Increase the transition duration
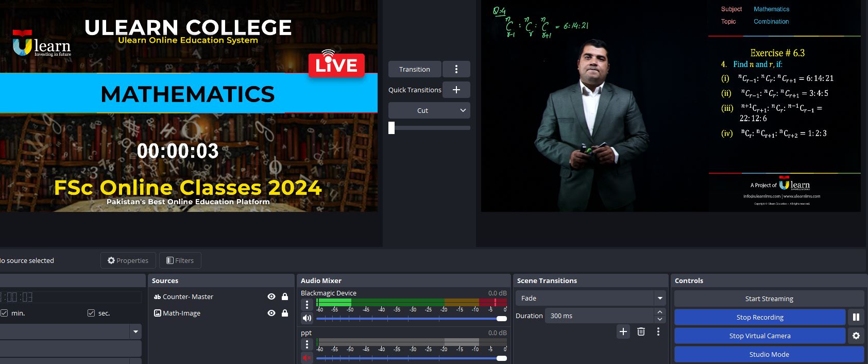 660,312
